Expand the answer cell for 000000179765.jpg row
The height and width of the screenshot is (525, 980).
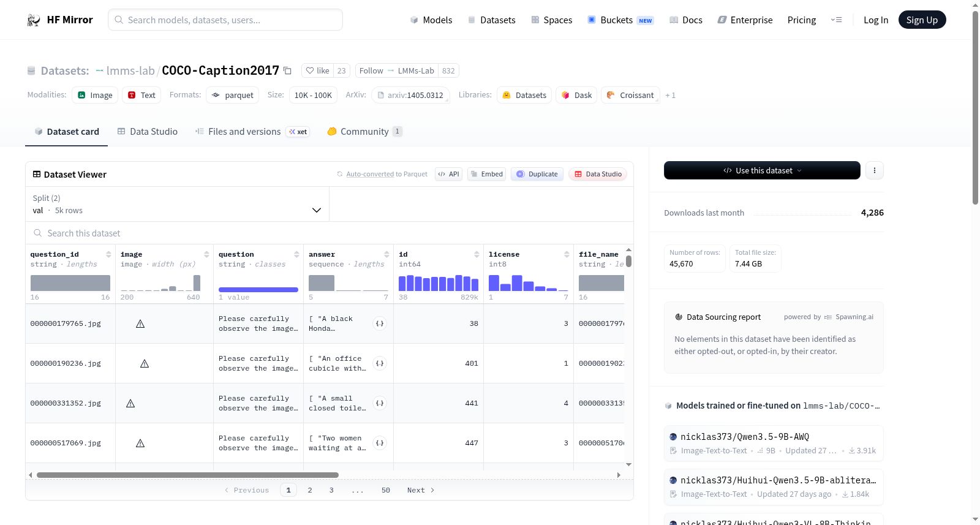click(x=380, y=323)
